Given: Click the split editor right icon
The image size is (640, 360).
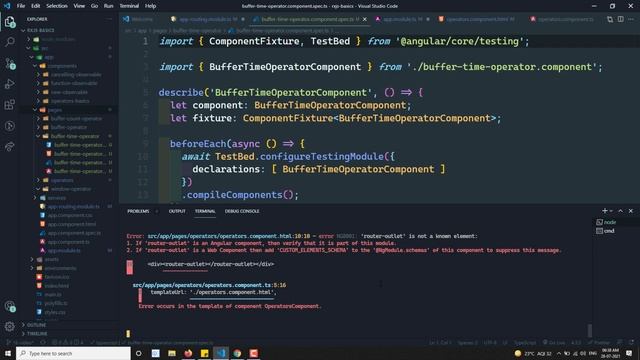Looking at the screenshot, I should click(620, 19).
